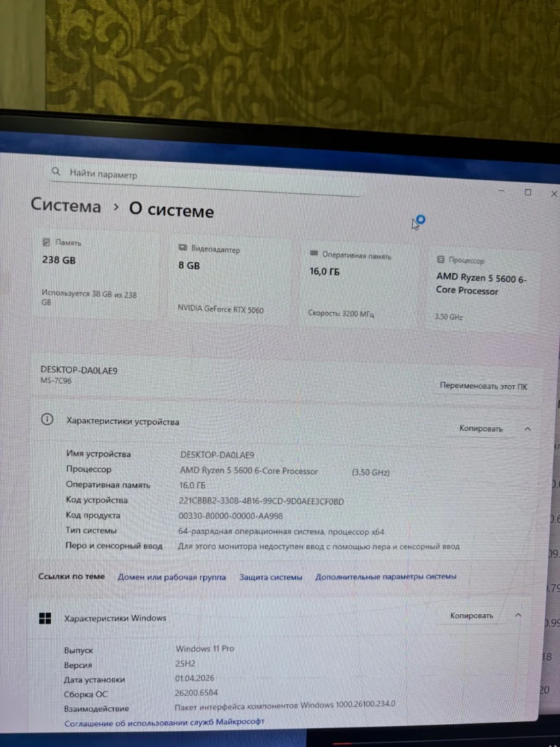Viewport: 560px width, 747px height.
Task: Click the 'Оперативная память' chip icon
Action: click(x=314, y=253)
